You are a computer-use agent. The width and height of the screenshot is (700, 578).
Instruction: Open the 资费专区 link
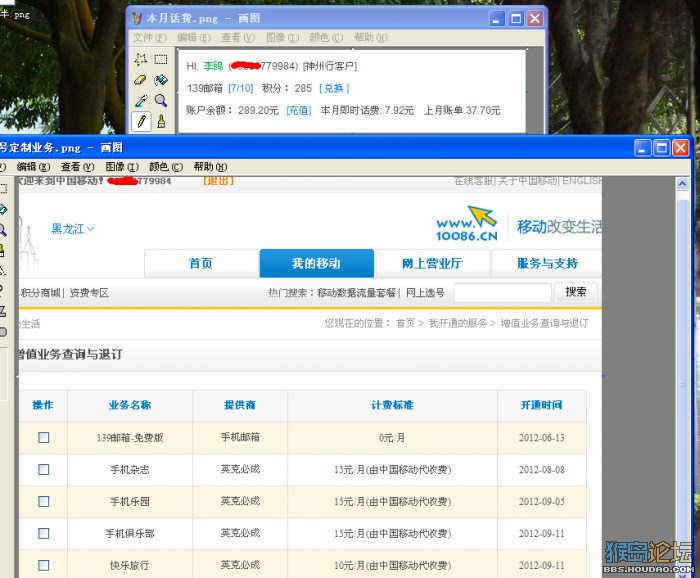(89, 293)
